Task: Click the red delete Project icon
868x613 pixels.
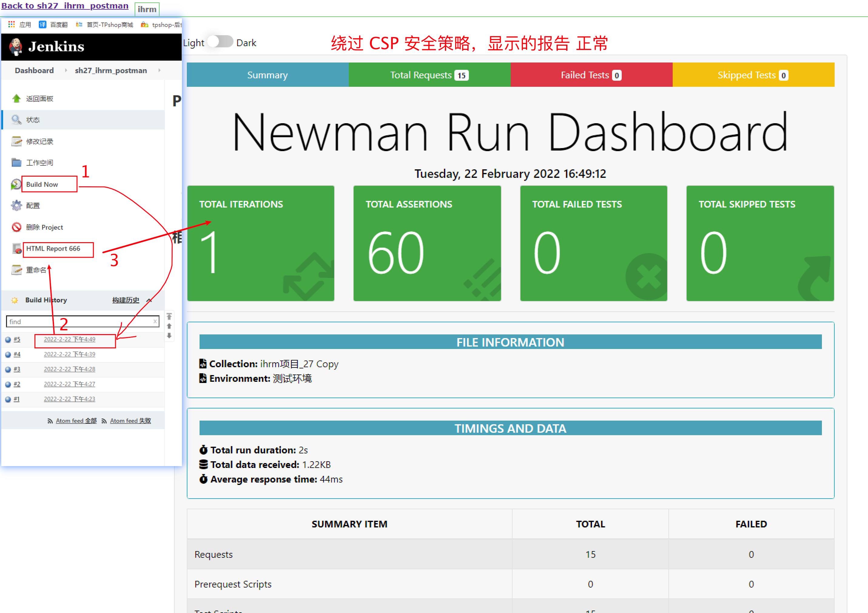Action: click(16, 227)
